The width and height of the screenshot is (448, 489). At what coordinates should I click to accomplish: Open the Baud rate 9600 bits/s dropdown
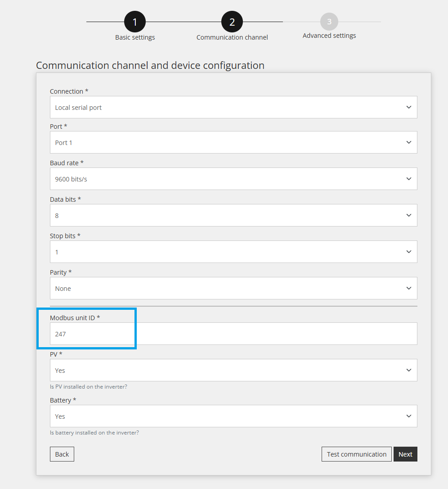pyautogui.click(x=233, y=179)
